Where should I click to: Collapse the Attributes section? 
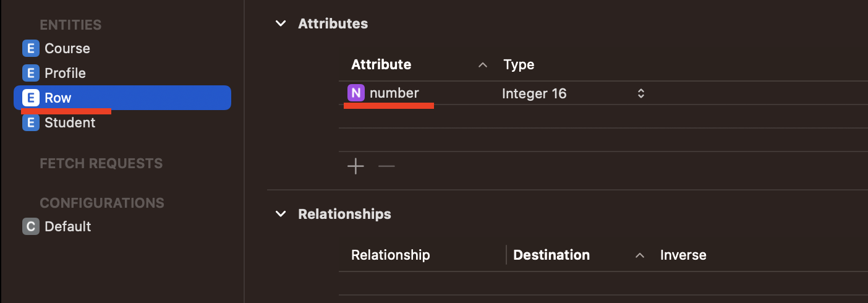(x=281, y=23)
